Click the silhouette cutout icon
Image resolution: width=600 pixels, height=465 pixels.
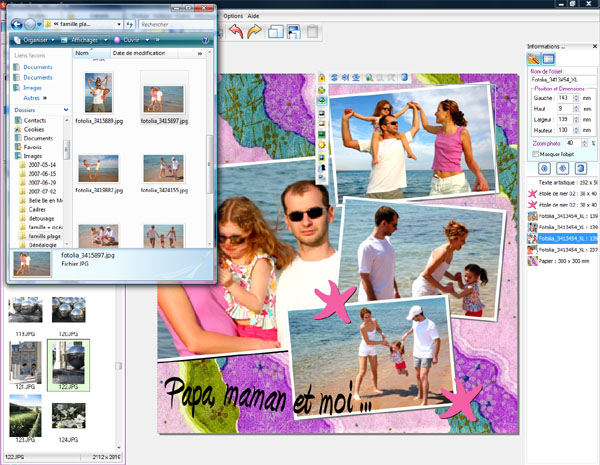(322, 168)
